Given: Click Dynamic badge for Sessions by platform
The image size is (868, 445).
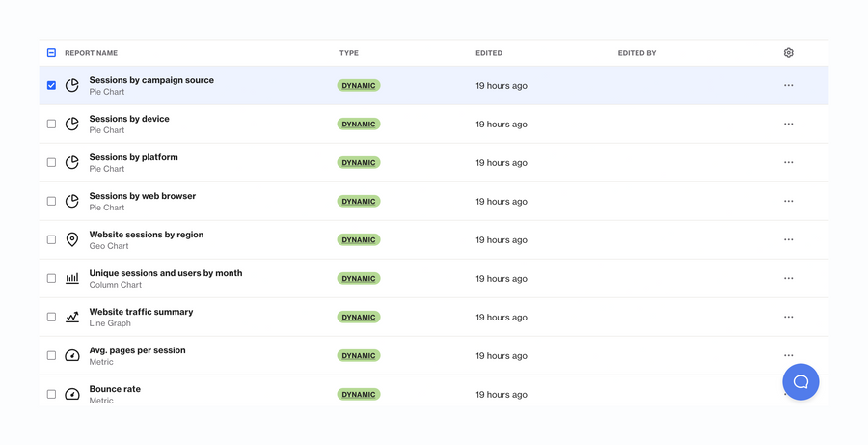Looking at the screenshot, I should click(359, 162).
